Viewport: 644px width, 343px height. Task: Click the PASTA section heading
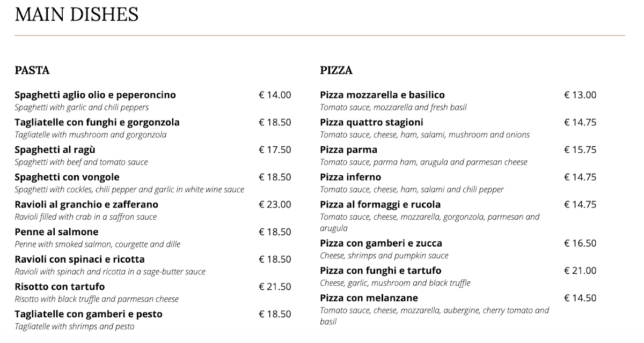32,70
